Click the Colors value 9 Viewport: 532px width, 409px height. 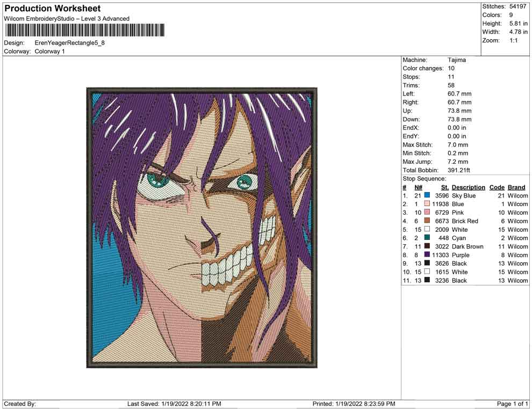click(511, 15)
